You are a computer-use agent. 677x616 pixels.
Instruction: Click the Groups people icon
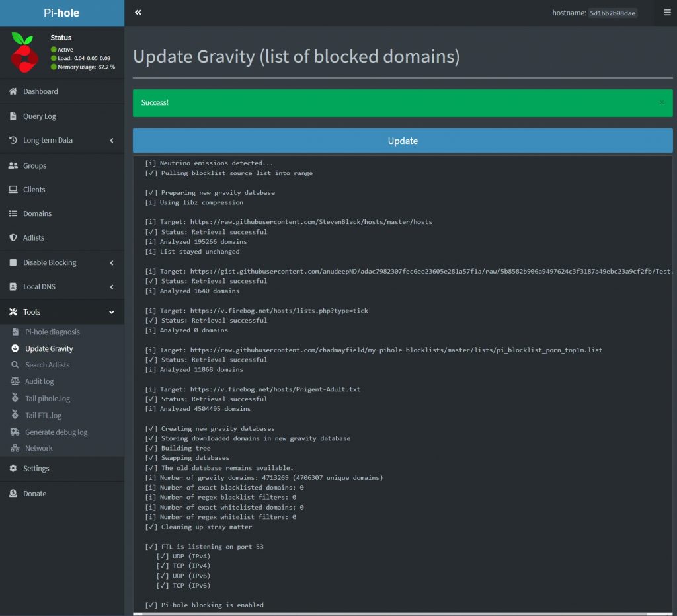click(x=13, y=165)
